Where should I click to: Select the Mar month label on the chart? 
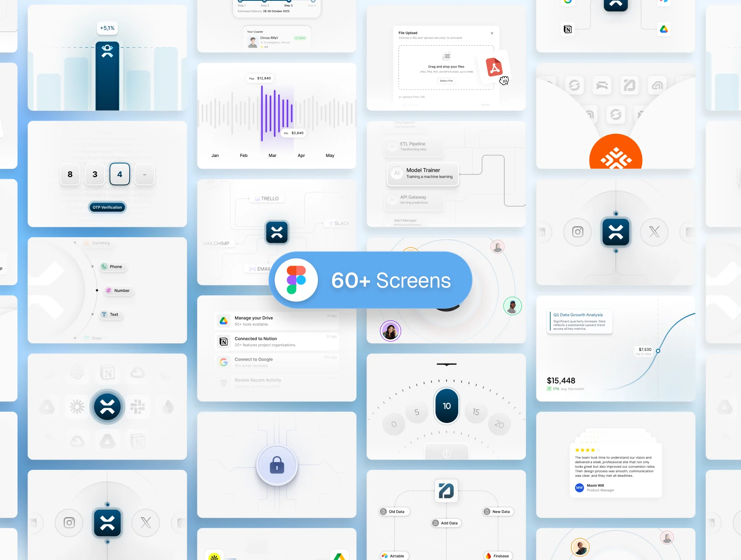pyautogui.click(x=273, y=156)
